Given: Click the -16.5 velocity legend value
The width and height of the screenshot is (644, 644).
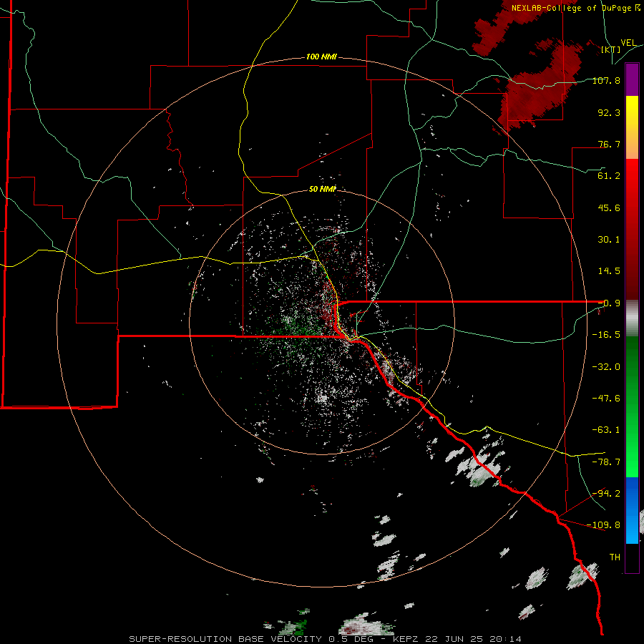Looking at the screenshot, I should [606, 335].
